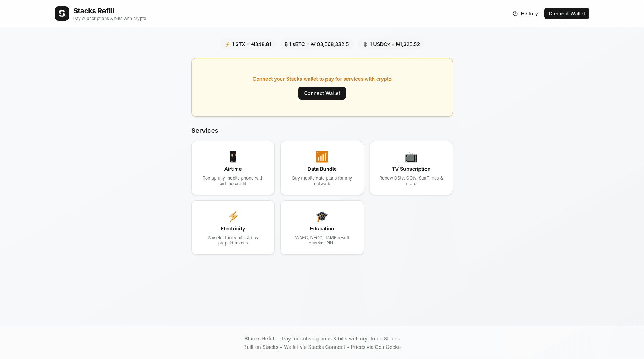This screenshot has width=644, height=359.
Task: Click the 'Connect your Stacks wallet' prompt text
Action: 322,79
